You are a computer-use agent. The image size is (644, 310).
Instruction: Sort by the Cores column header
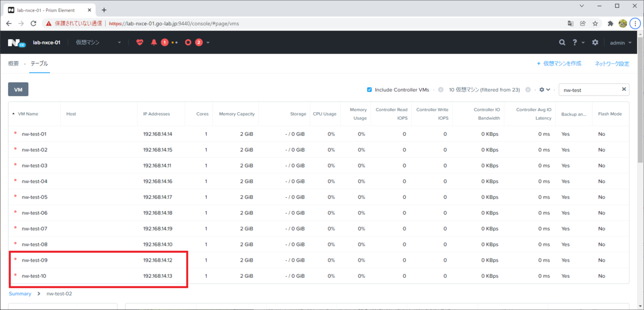tap(202, 114)
